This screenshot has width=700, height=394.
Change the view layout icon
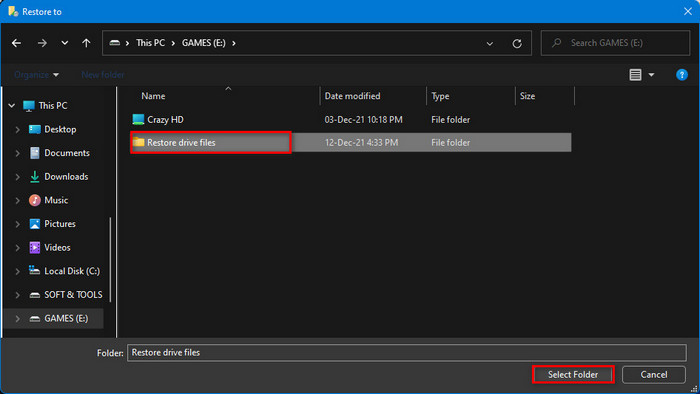pos(635,75)
